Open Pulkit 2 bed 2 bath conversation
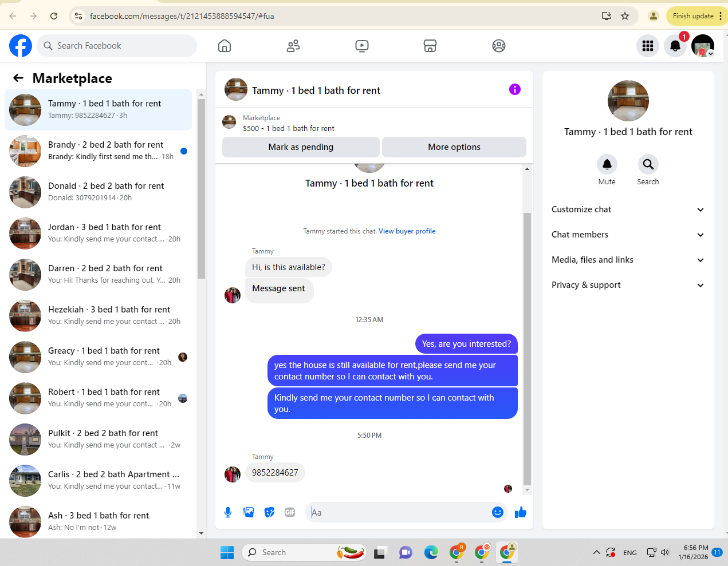Viewport: 728px width, 566px height. (99, 440)
